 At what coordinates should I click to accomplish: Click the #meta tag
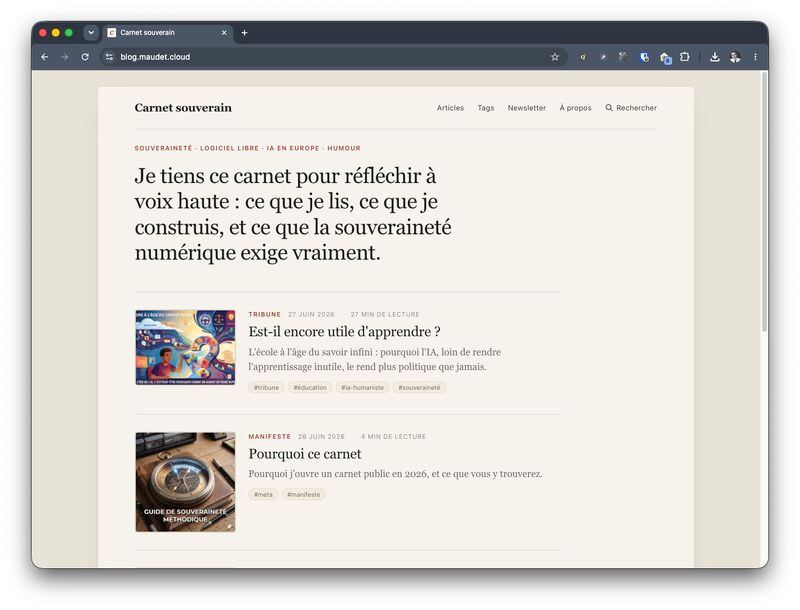pyautogui.click(x=263, y=494)
